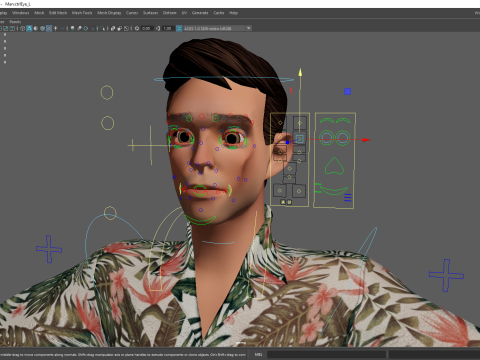The width and height of the screenshot is (480, 360).
Task: Open the Mesh Display menu
Action: click(x=109, y=13)
